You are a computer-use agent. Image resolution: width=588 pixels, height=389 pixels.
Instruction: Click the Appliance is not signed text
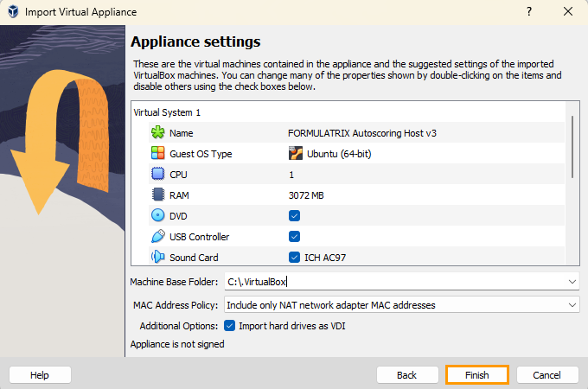tap(177, 344)
